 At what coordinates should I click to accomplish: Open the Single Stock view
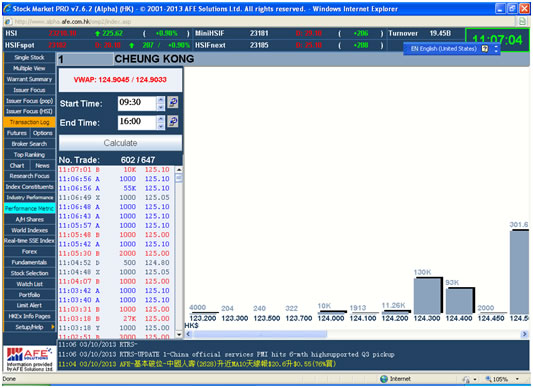(29, 57)
